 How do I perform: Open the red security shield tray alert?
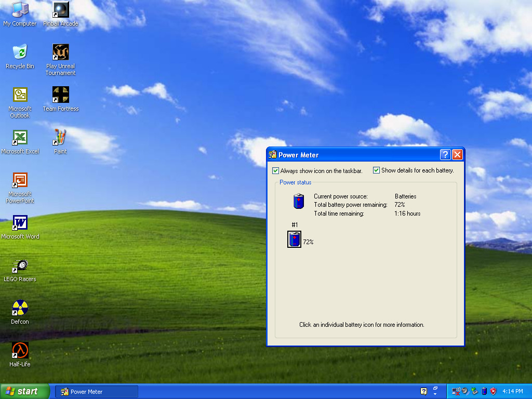point(494,391)
